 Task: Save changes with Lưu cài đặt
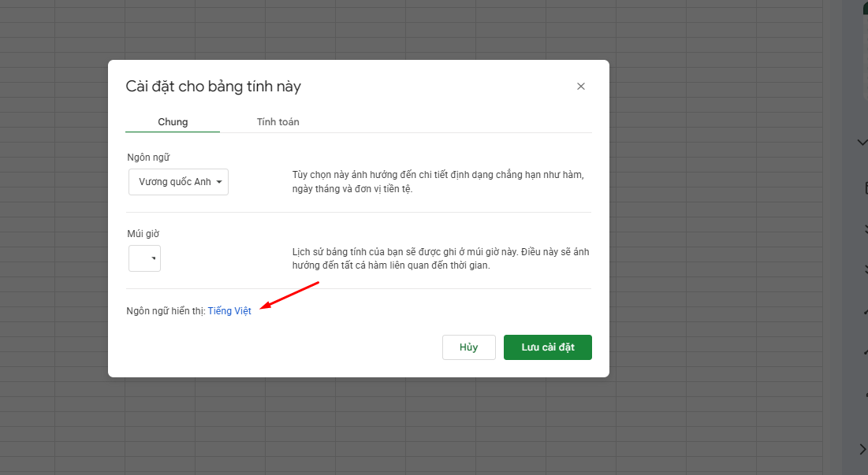click(547, 347)
